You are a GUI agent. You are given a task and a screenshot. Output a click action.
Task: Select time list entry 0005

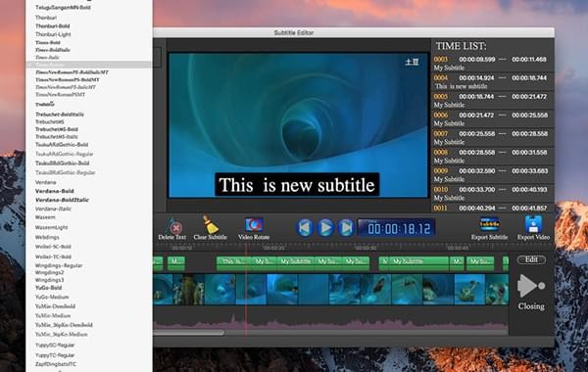click(x=492, y=101)
